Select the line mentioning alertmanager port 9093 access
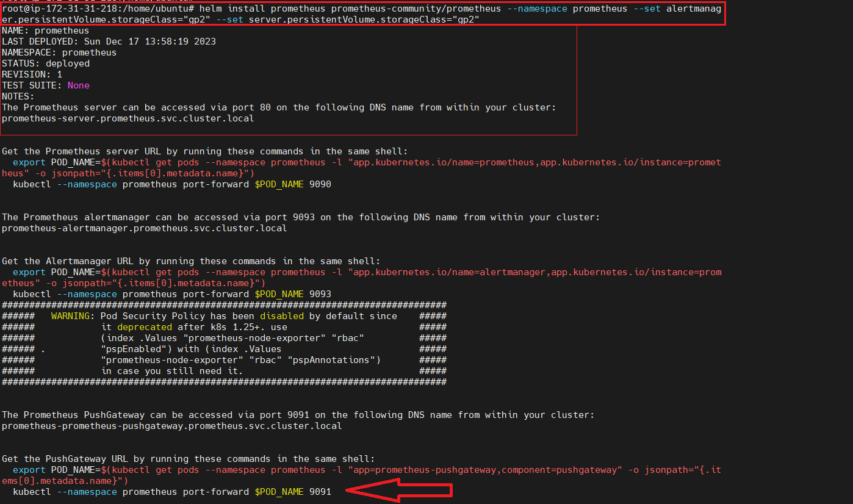The width and height of the screenshot is (853, 504). (x=301, y=217)
